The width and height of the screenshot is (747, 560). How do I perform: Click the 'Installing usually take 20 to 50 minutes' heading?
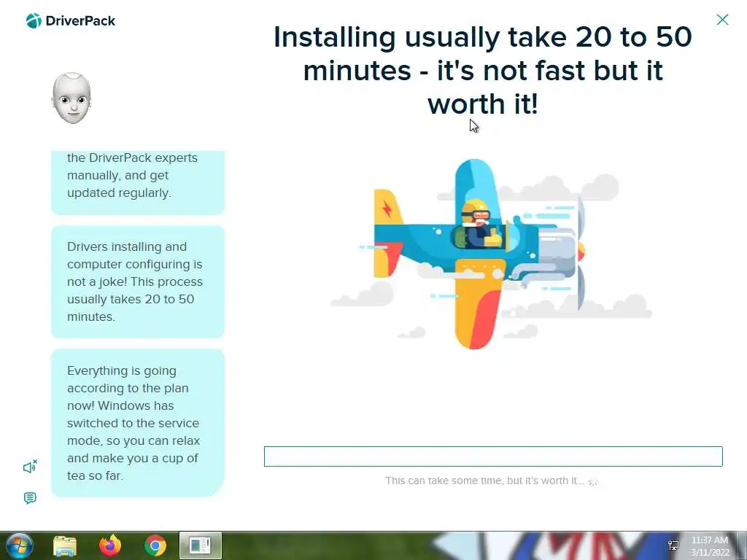(x=483, y=70)
